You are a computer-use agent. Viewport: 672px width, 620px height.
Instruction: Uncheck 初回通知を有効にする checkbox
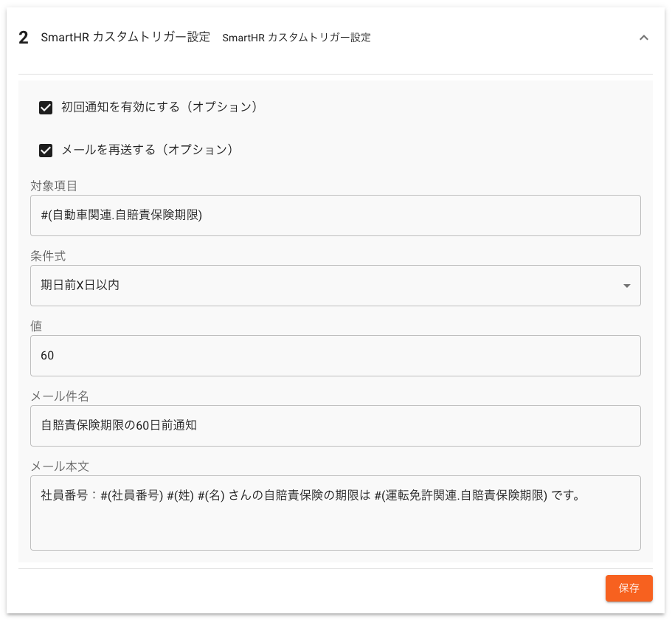click(x=46, y=107)
